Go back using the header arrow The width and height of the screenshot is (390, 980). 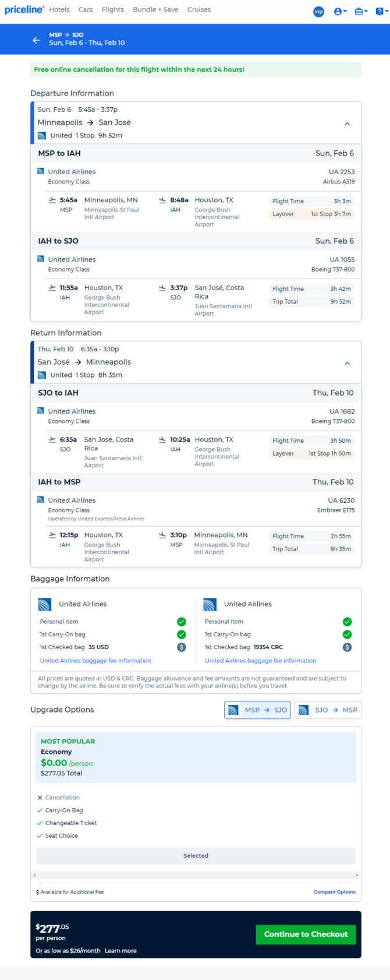pos(36,40)
